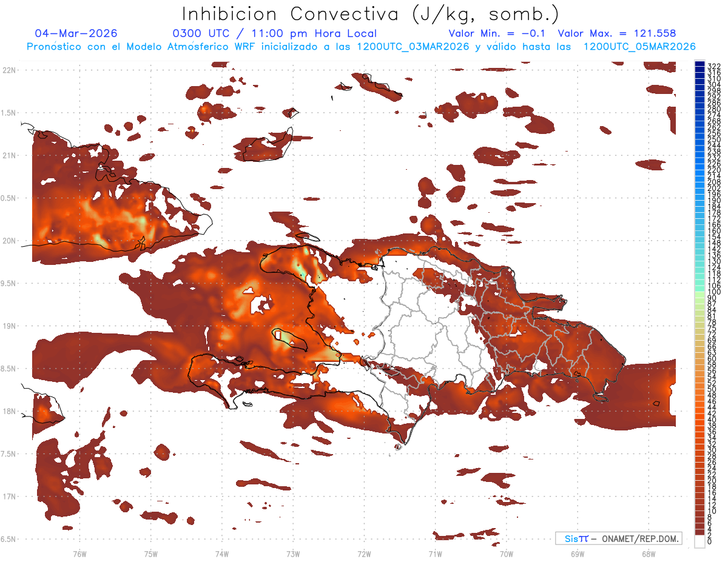
Task: Click the '73W' longitude label
Action: click(x=293, y=554)
